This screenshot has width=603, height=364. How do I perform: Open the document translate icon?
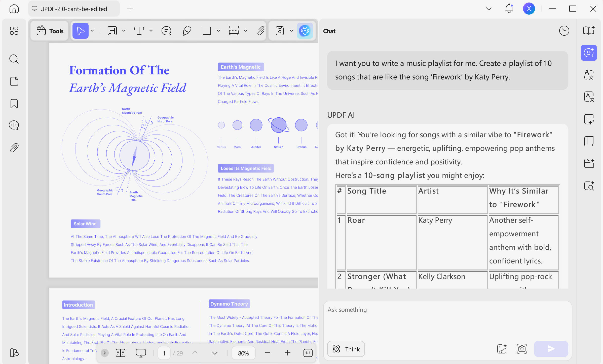589,97
